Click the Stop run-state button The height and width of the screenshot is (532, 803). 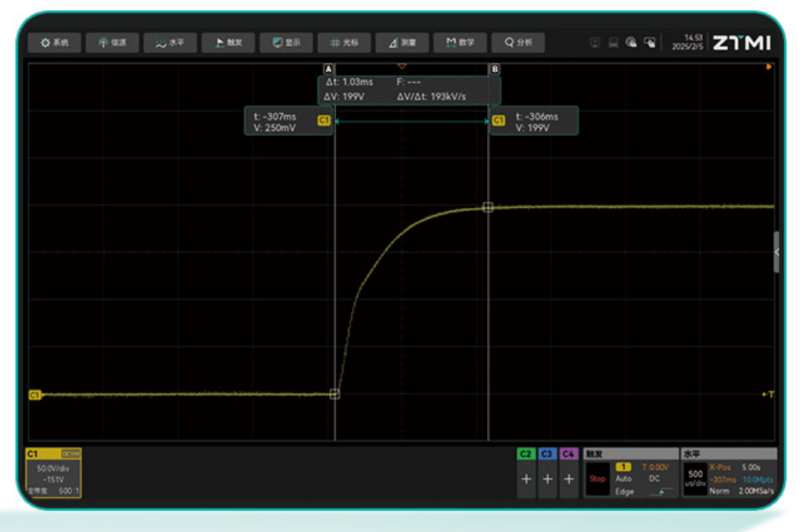coord(597,479)
